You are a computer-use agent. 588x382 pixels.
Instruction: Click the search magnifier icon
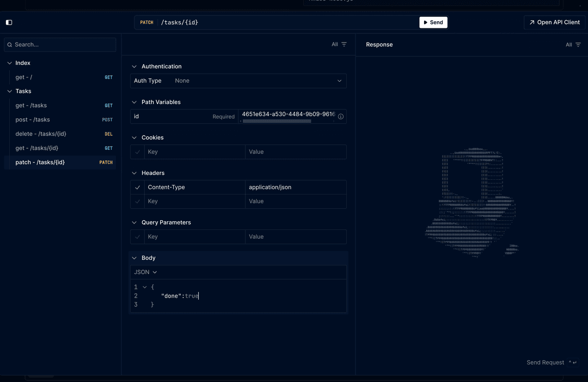[x=10, y=45]
